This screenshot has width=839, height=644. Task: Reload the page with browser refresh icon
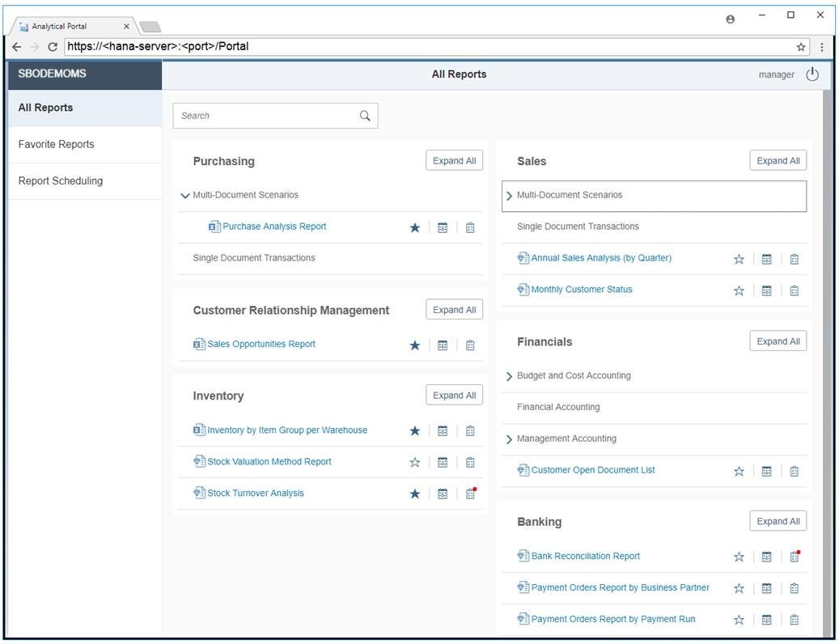pos(53,47)
